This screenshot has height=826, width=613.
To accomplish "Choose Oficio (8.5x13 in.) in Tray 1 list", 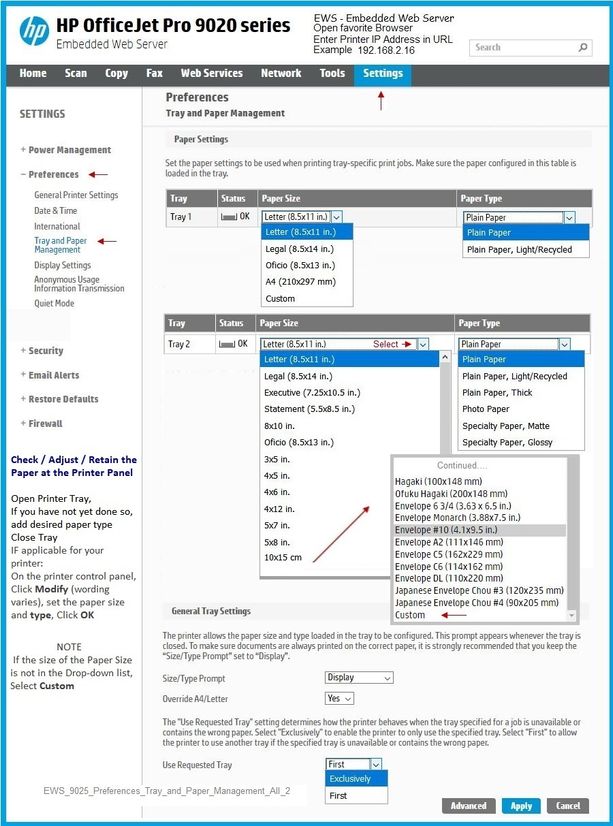I will point(307,265).
